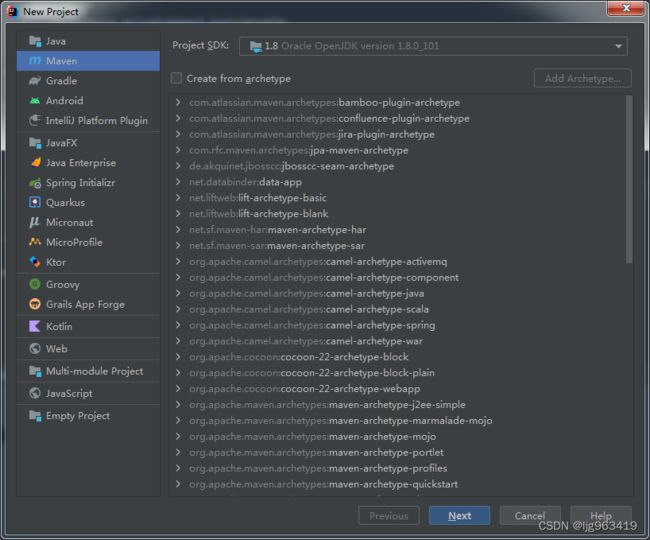This screenshot has height=540, width=650.
Task: Cancel the New Project dialog
Action: (x=530, y=516)
